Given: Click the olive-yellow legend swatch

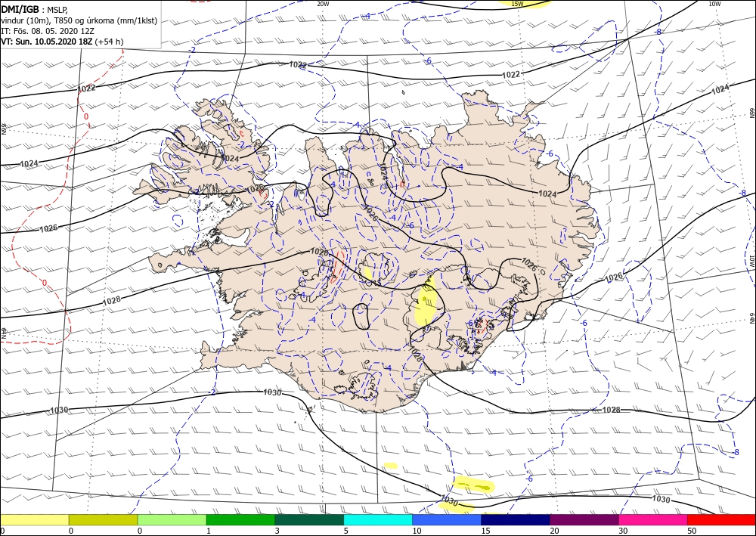Looking at the screenshot, I should click(103, 519).
